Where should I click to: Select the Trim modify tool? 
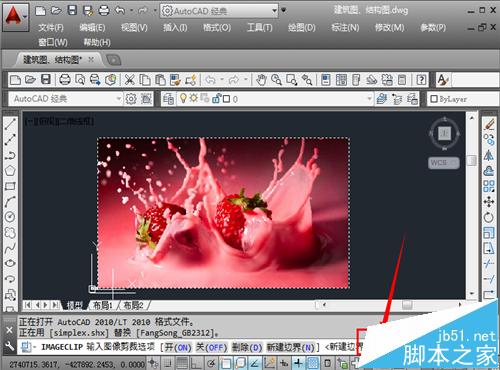click(x=489, y=264)
